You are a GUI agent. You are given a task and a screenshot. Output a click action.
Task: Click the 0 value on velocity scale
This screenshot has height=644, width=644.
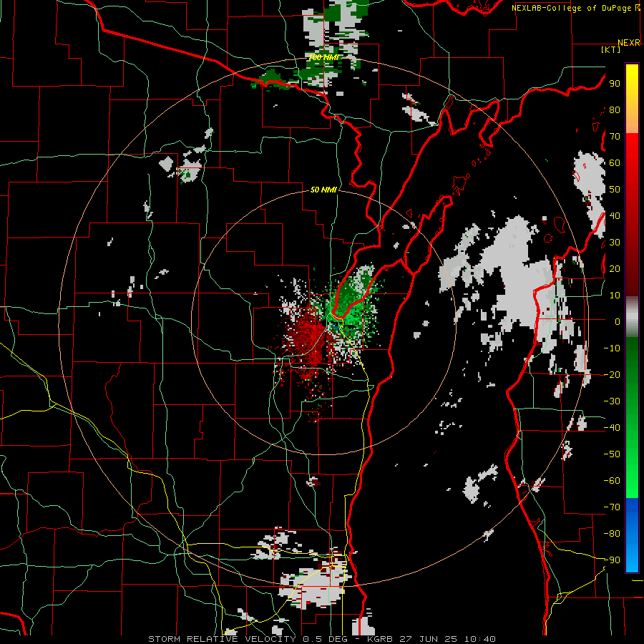(618, 321)
